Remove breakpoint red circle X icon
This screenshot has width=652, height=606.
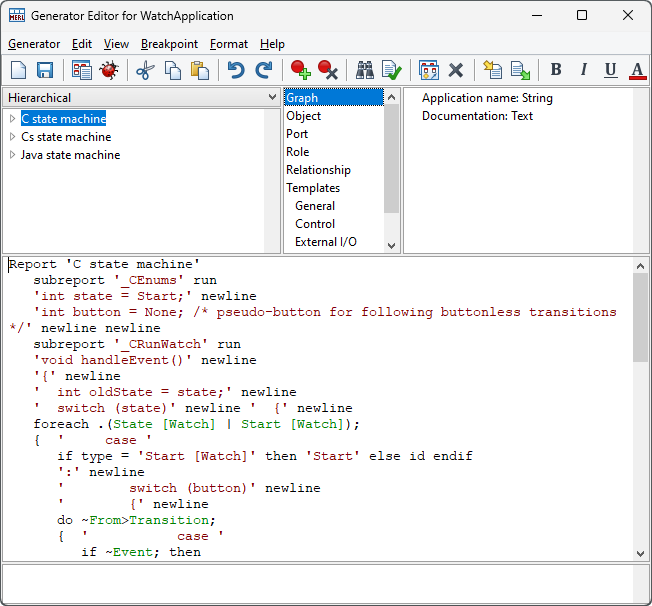(327, 70)
